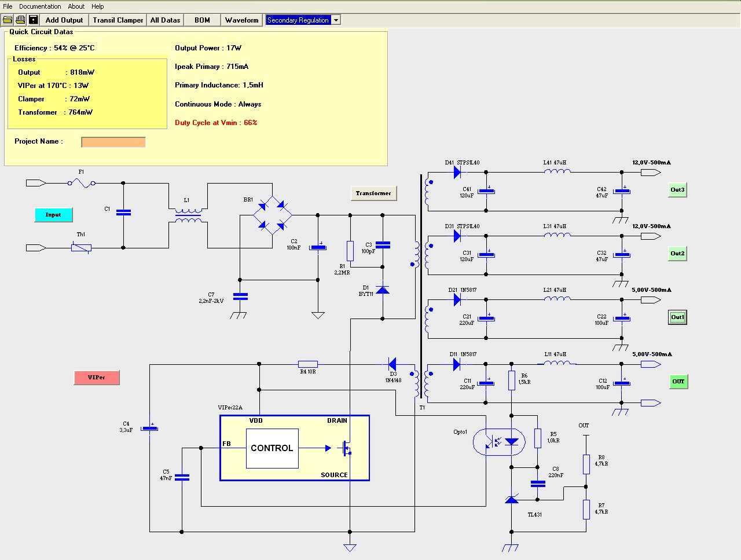Image resolution: width=741 pixels, height=560 pixels.
Task: Click the TL431 reference symbol
Action: 512,499
